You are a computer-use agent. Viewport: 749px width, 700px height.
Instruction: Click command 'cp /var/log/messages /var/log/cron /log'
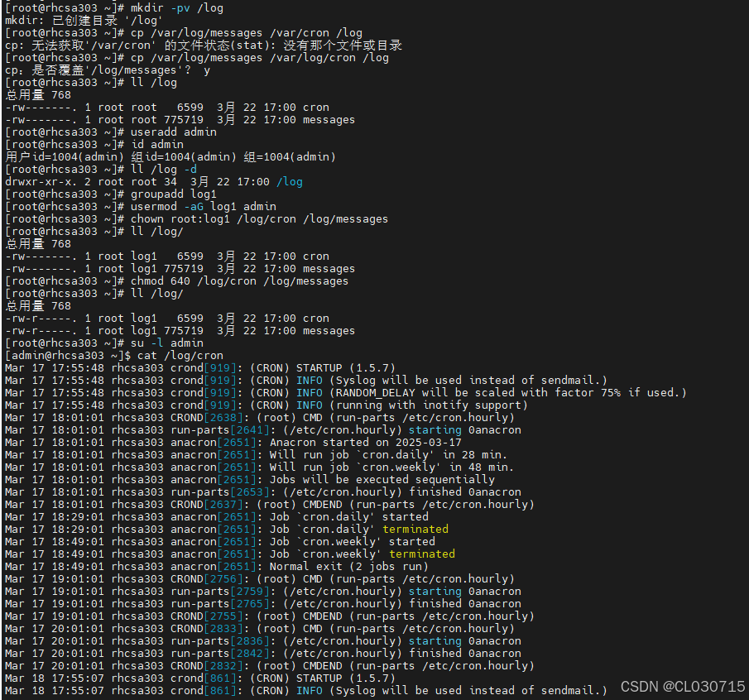click(x=197, y=58)
